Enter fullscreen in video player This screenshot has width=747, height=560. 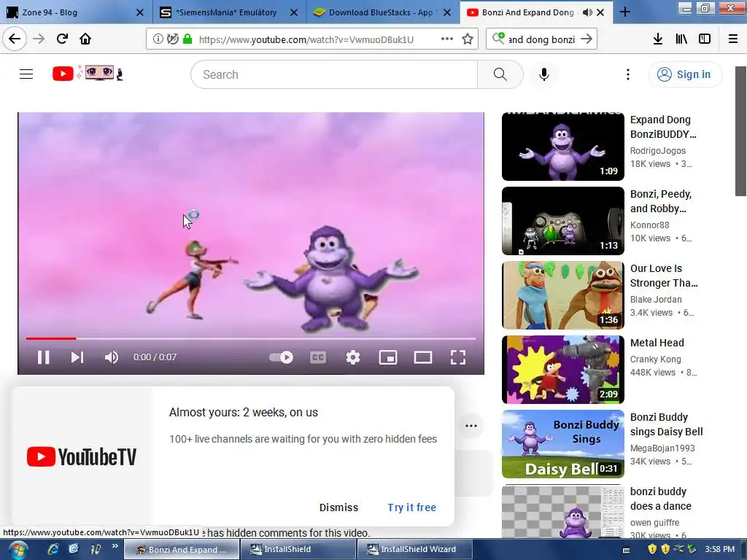tap(458, 357)
